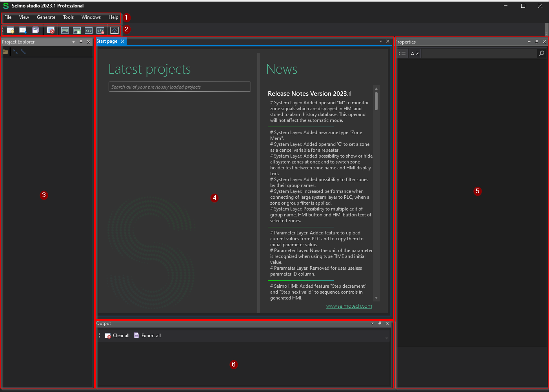Screen dimensions: 549x392
Task: Click News scrollbar down arrow
Action: (x=376, y=298)
